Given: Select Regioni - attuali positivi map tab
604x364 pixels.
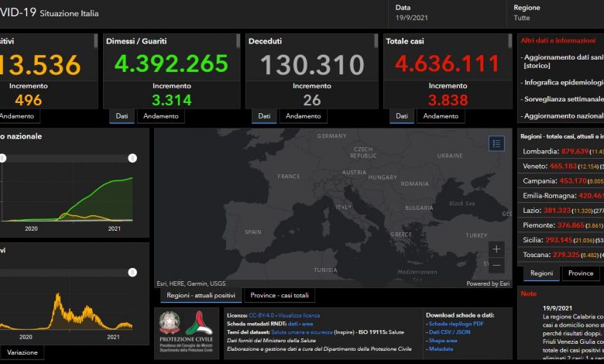Looking at the screenshot, I should click(201, 296).
